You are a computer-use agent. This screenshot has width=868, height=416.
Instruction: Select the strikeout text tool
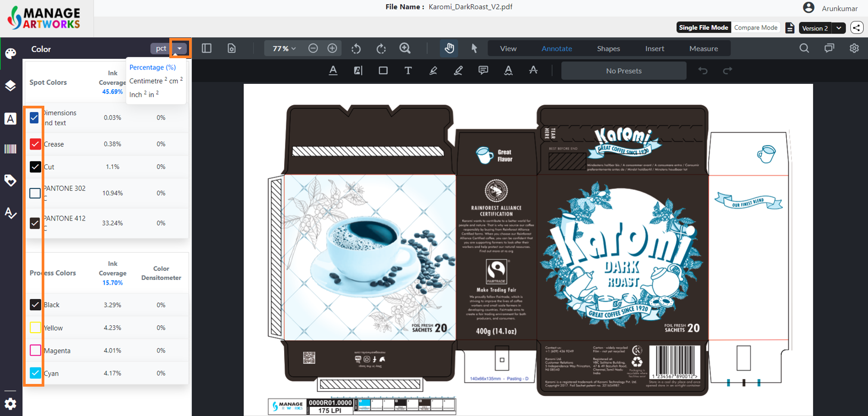(x=533, y=70)
